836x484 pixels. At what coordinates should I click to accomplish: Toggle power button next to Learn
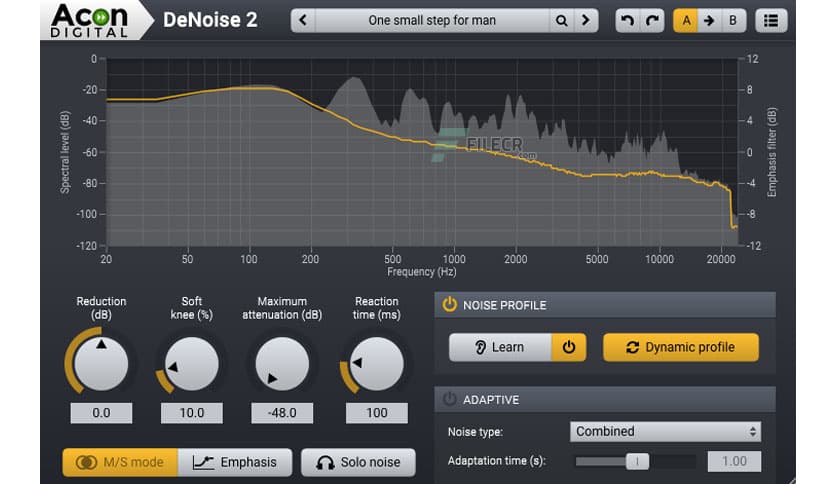pos(569,347)
